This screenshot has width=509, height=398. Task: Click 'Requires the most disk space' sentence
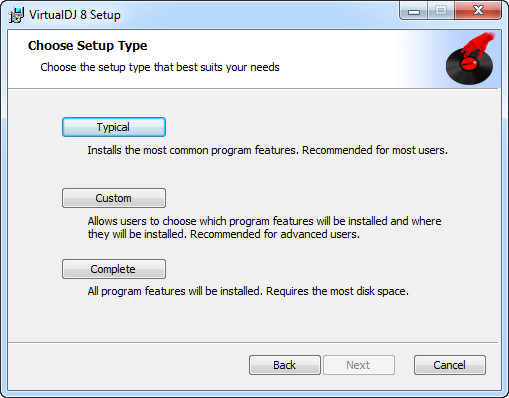point(337,291)
